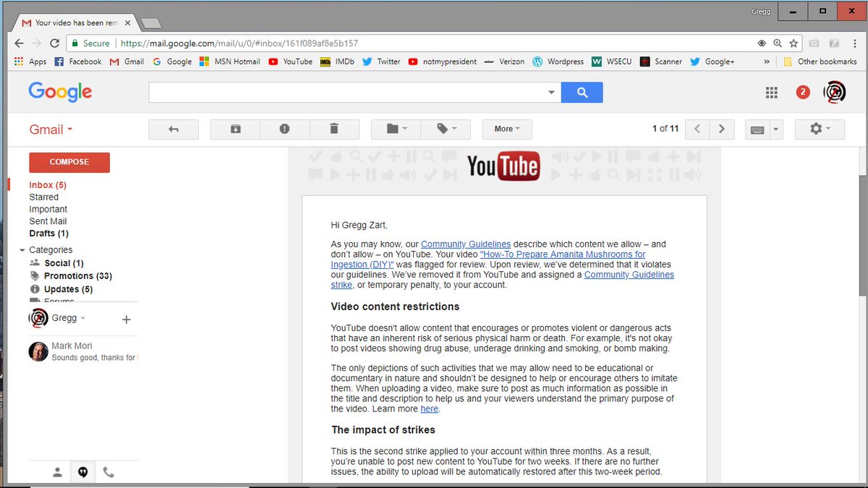Open the Facebook bookmark
868x488 pixels.
tap(78, 61)
